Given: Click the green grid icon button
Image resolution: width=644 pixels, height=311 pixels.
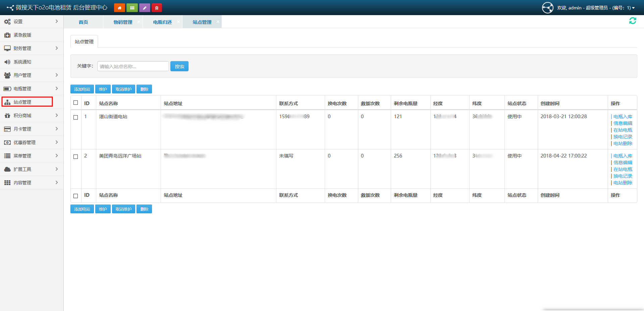Looking at the screenshot, I should click(132, 8).
